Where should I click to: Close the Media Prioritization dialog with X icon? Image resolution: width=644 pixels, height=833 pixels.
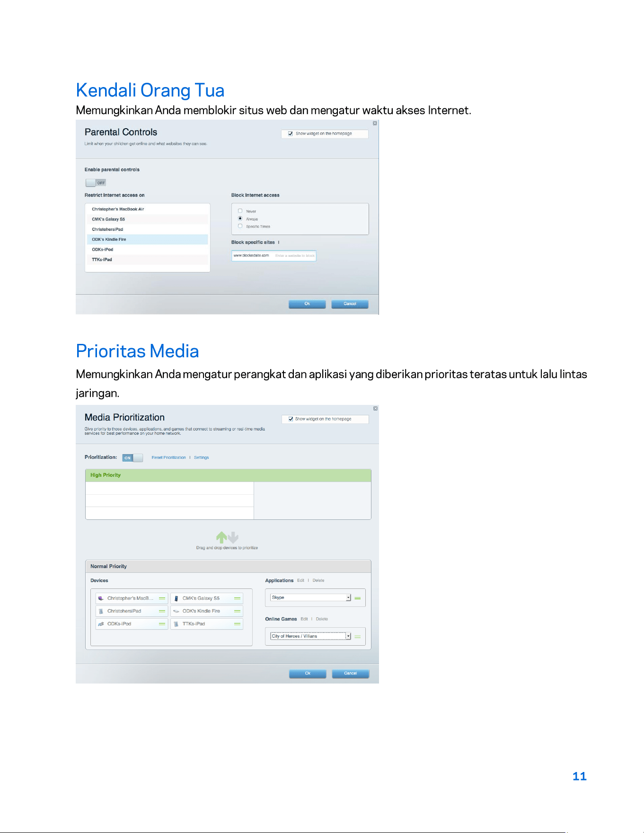375,408
